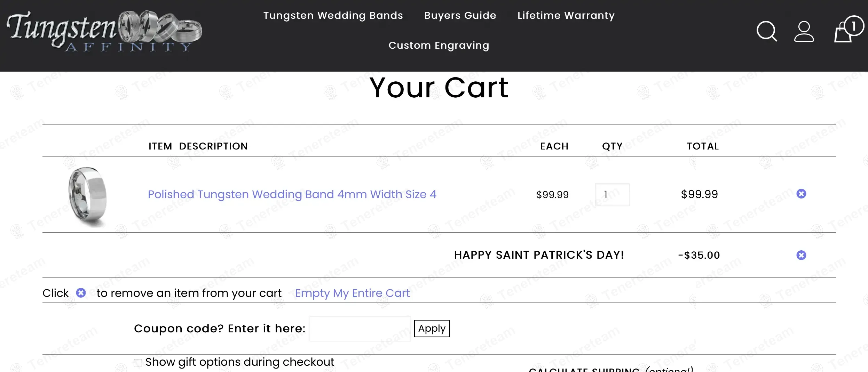This screenshot has width=868, height=372.
Task: Open the user account icon
Action: point(804,31)
